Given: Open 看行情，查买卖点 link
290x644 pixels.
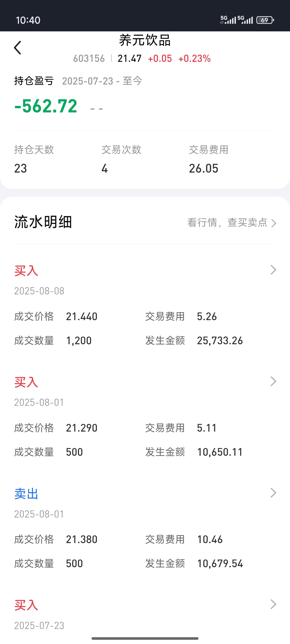Looking at the screenshot, I should [232, 222].
